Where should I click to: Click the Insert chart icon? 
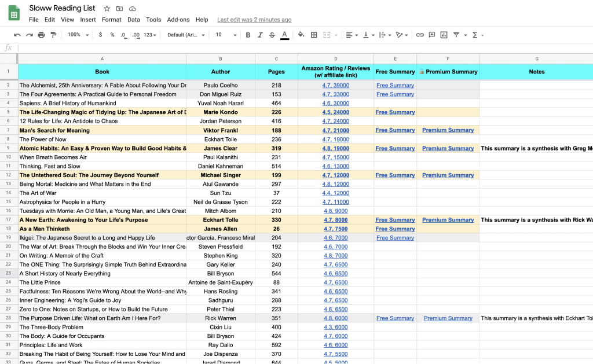tap(444, 35)
